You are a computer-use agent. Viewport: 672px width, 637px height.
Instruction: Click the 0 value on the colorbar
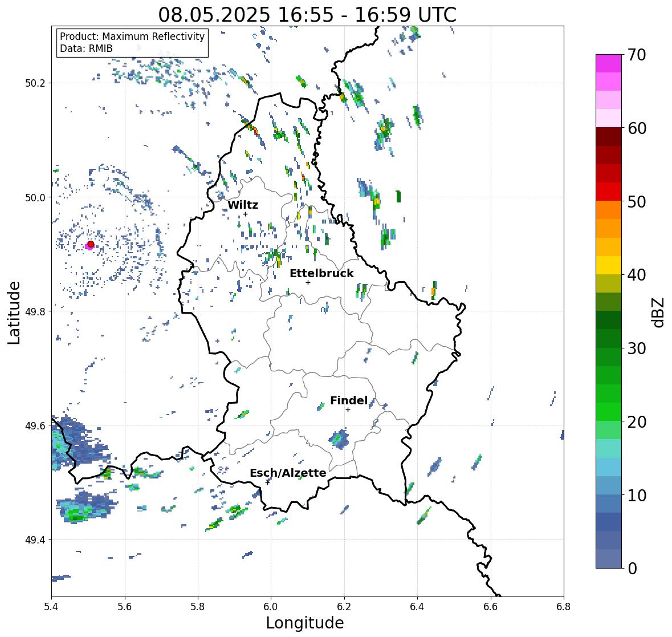633,569
